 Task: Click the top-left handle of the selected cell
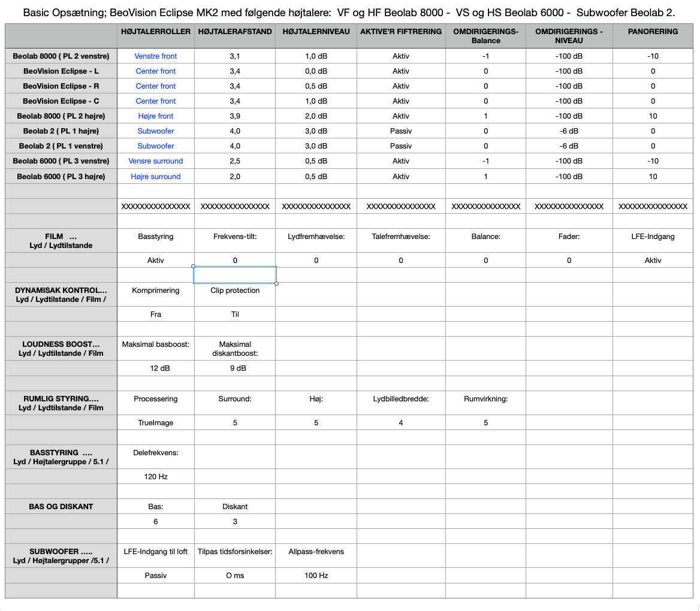point(194,266)
